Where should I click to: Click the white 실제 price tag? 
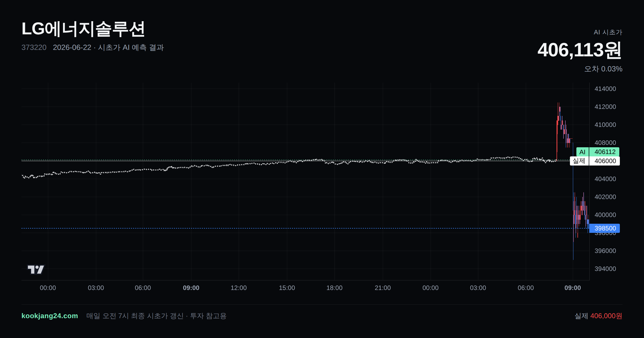[x=579, y=161]
